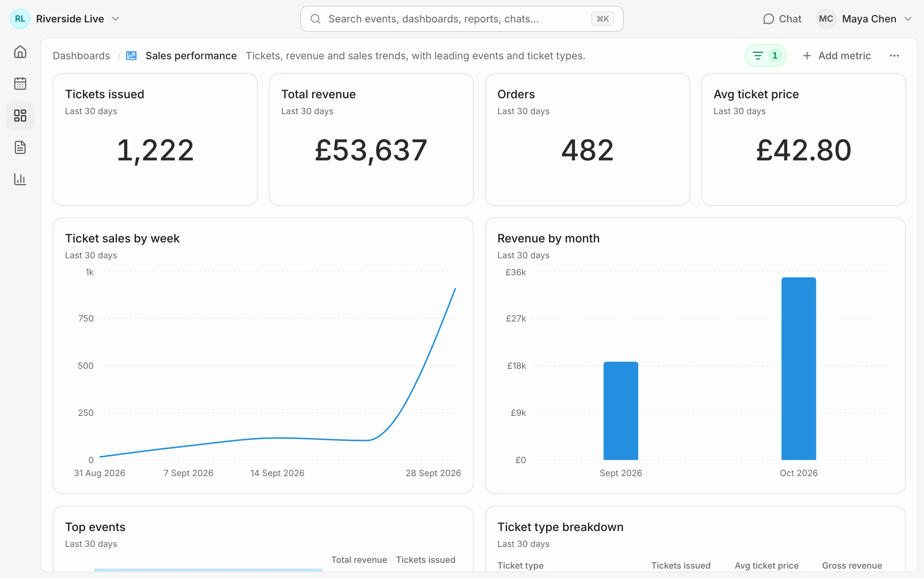Click the 28 Sept 2026 axis label
The image size is (924, 578).
[x=433, y=473]
